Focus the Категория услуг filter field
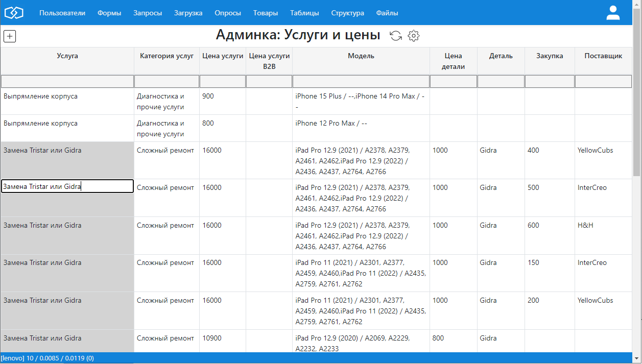This screenshot has height=364, width=642. tap(167, 82)
